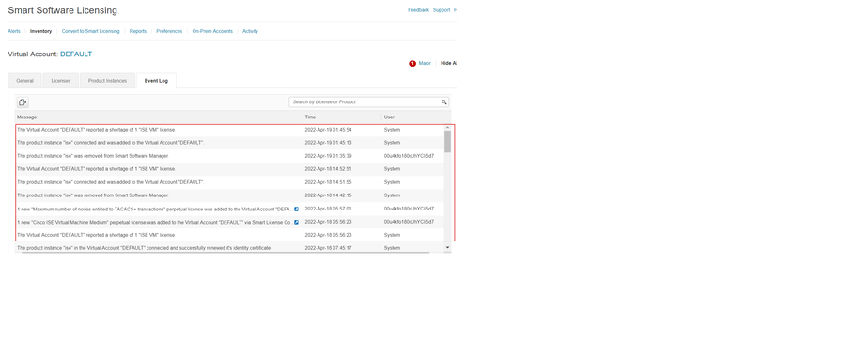Select the shortage event at 2022-Apr-19 01:45:54

click(230, 130)
